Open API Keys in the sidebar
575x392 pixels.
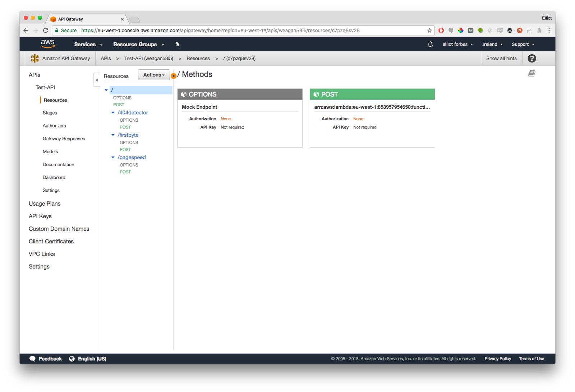coord(40,216)
